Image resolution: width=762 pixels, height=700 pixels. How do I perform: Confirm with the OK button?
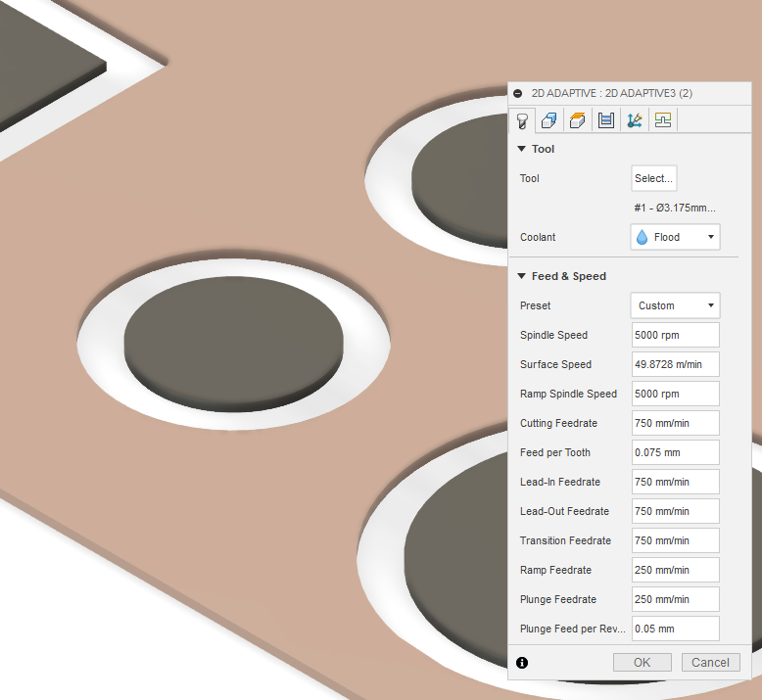point(642,663)
